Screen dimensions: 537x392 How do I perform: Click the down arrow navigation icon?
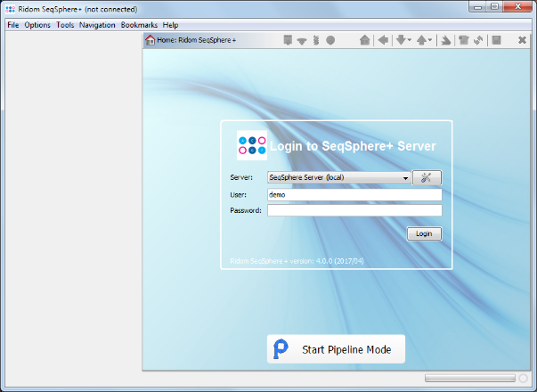click(401, 40)
